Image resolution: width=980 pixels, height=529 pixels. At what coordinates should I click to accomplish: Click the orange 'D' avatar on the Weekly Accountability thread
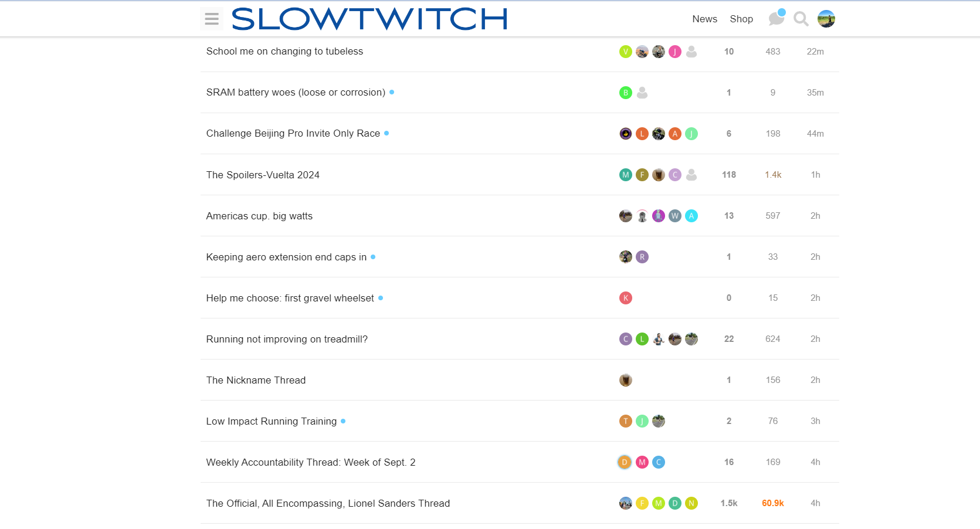[x=625, y=462]
